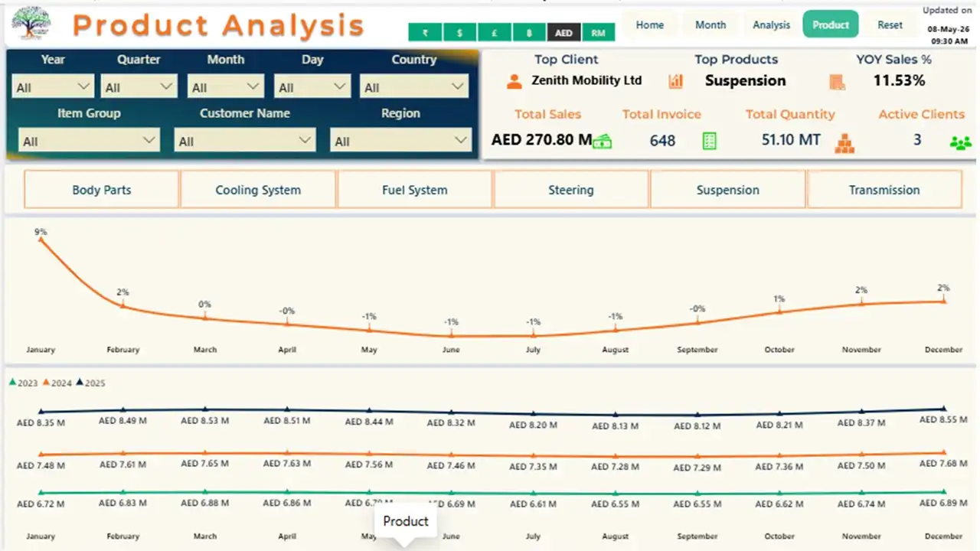Click the AED 7.68 M December label
Screen dimensions: 980x551
(943, 464)
